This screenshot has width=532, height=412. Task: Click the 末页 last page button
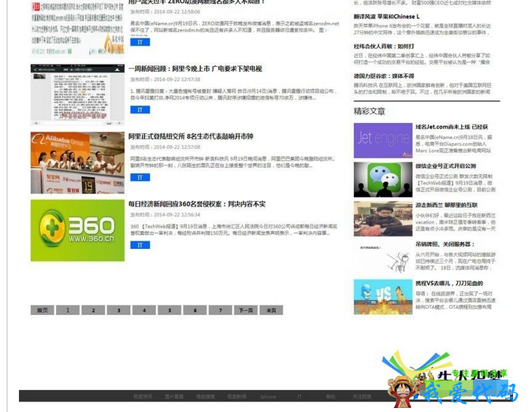pos(271,310)
